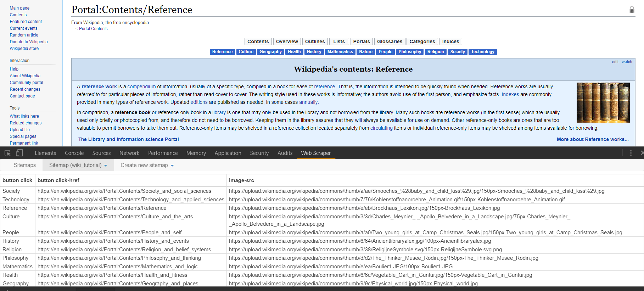Image resolution: width=644 pixels, height=291 pixels.
Task: Go back via the Portal:Contents breadcrumb link
Action: pyautogui.click(x=93, y=29)
